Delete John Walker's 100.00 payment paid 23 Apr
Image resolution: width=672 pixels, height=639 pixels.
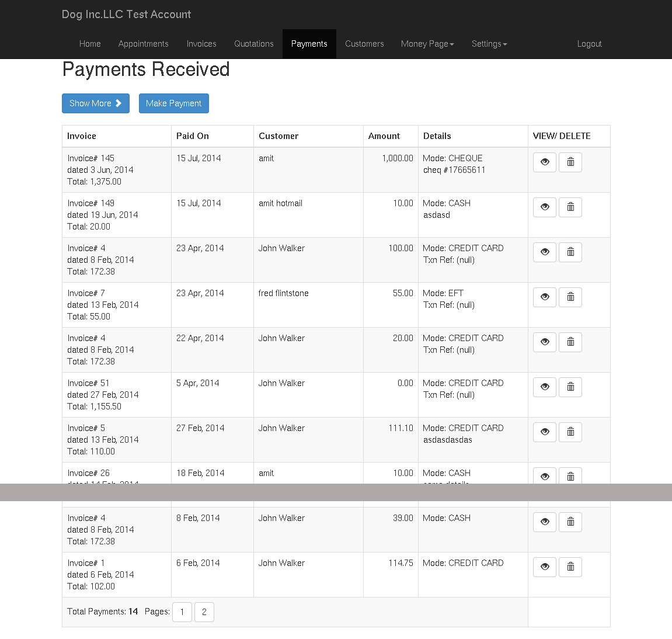[x=570, y=252]
